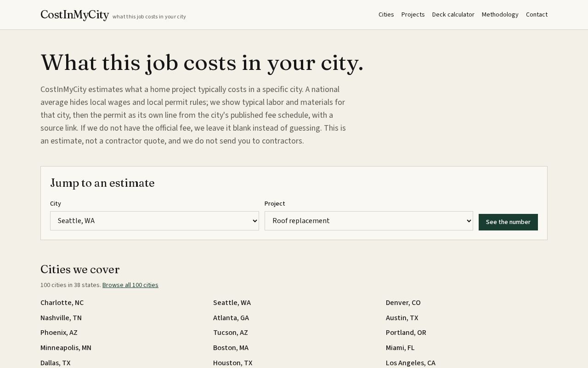Open Seattle, WA in the cities list
Screen dimensions: 588x368
232,303
